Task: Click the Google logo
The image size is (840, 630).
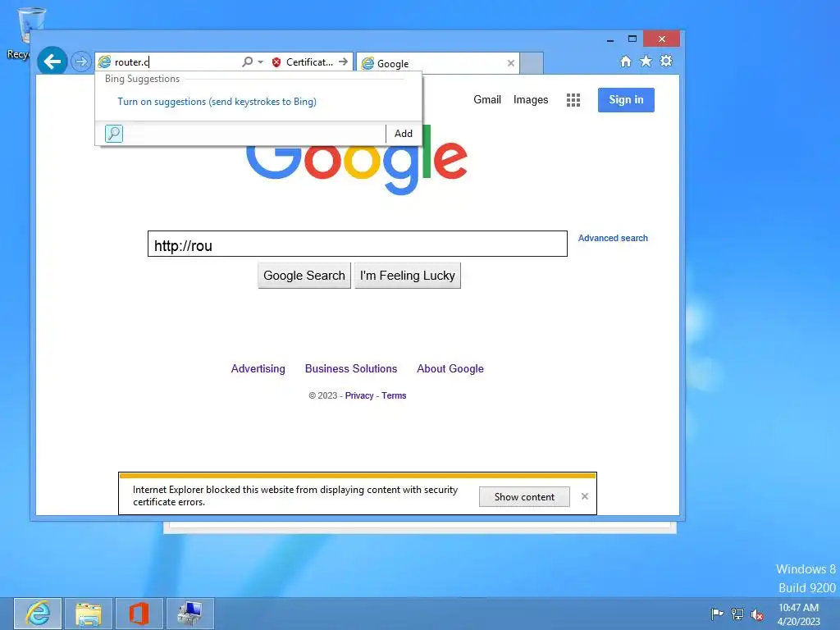Action: [x=356, y=161]
